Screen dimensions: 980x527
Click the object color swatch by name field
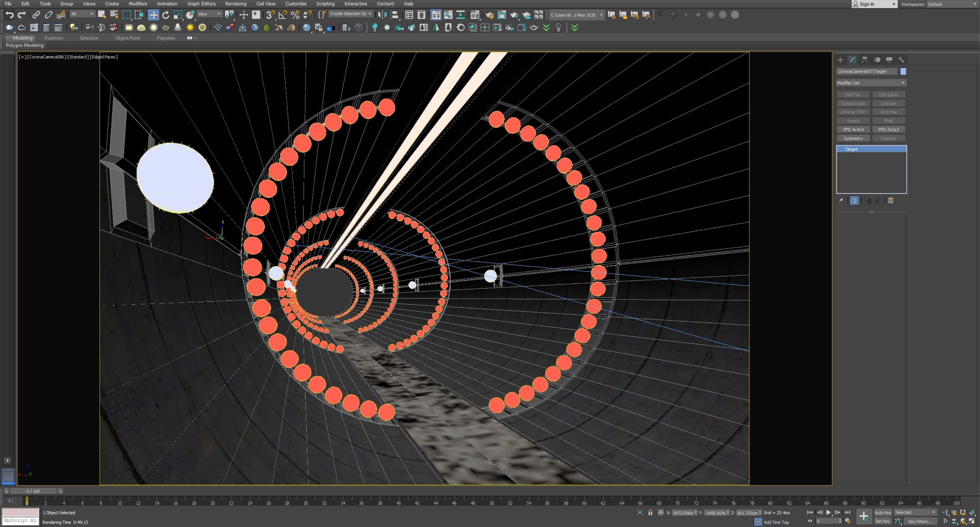tap(903, 71)
